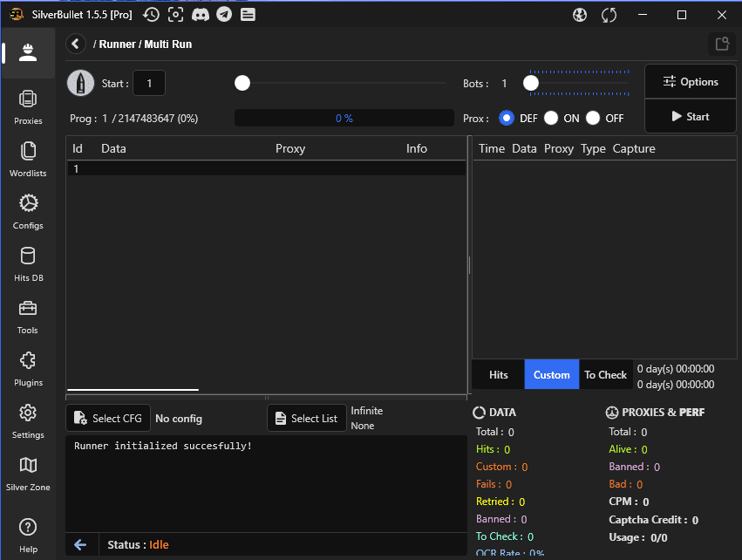Click the Proxies & Perf icon
742x560 pixels.
tap(612, 413)
